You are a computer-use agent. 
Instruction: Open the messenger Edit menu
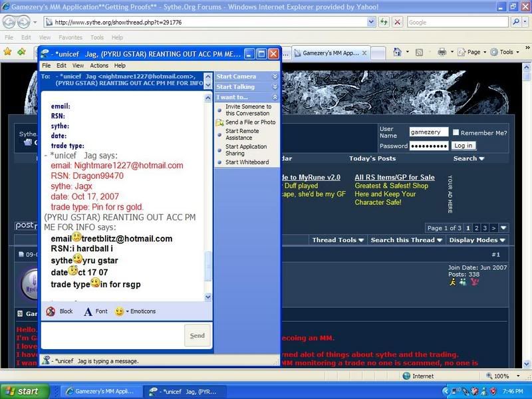61,65
